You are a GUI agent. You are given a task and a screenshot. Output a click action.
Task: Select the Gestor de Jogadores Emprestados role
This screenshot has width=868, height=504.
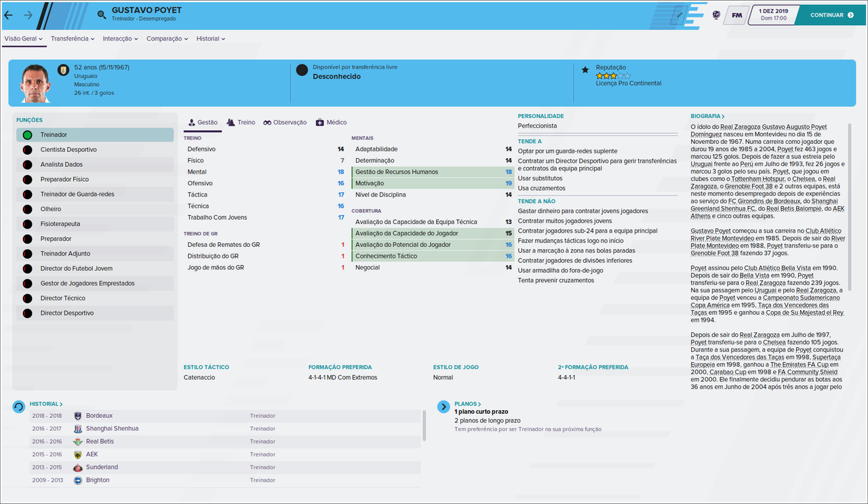point(95,284)
